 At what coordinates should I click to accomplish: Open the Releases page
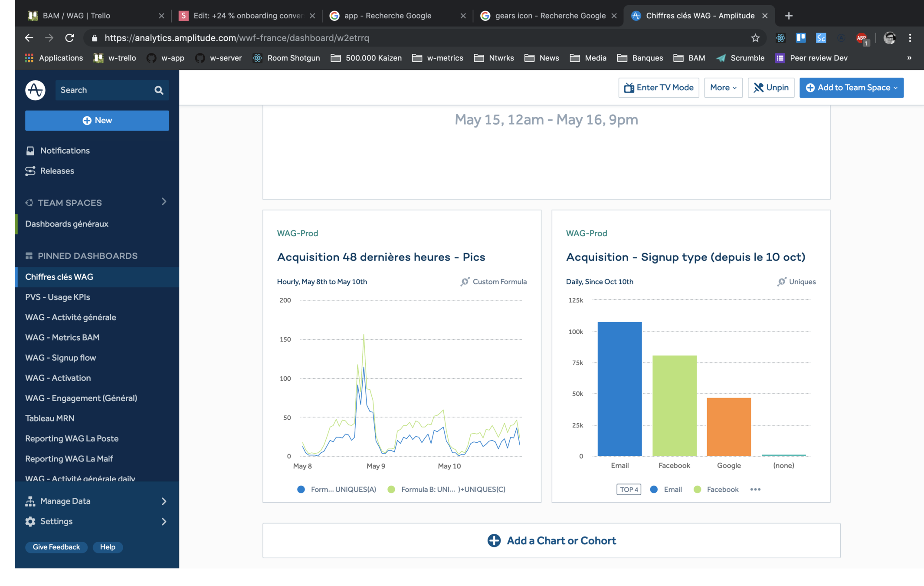pyautogui.click(x=57, y=171)
